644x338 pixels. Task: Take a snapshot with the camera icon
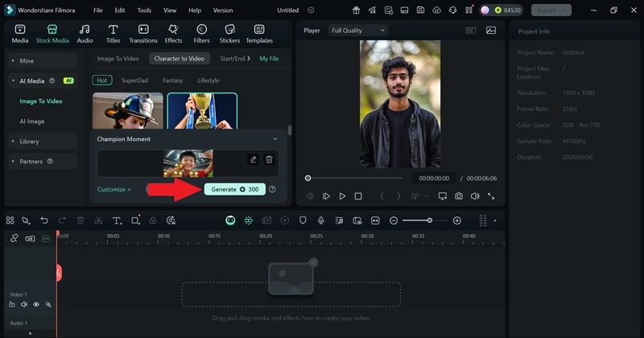(x=458, y=196)
